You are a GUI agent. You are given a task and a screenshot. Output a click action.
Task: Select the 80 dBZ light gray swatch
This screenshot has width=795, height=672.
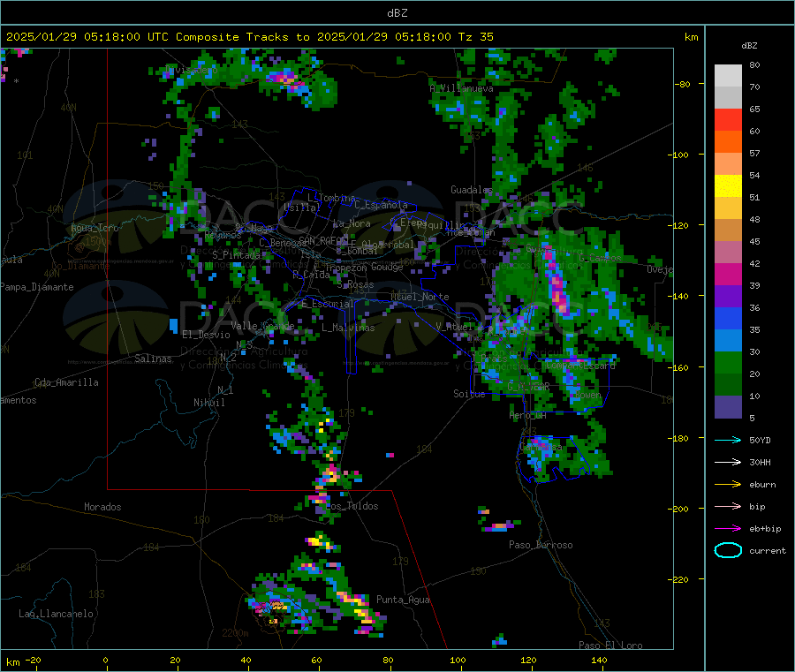pos(728,76)
